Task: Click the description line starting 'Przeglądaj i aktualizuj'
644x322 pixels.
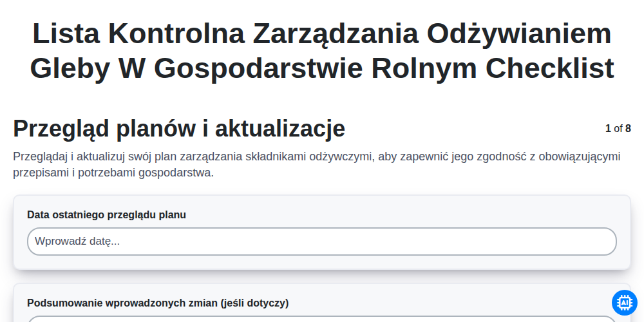Action: click(317, 156)
